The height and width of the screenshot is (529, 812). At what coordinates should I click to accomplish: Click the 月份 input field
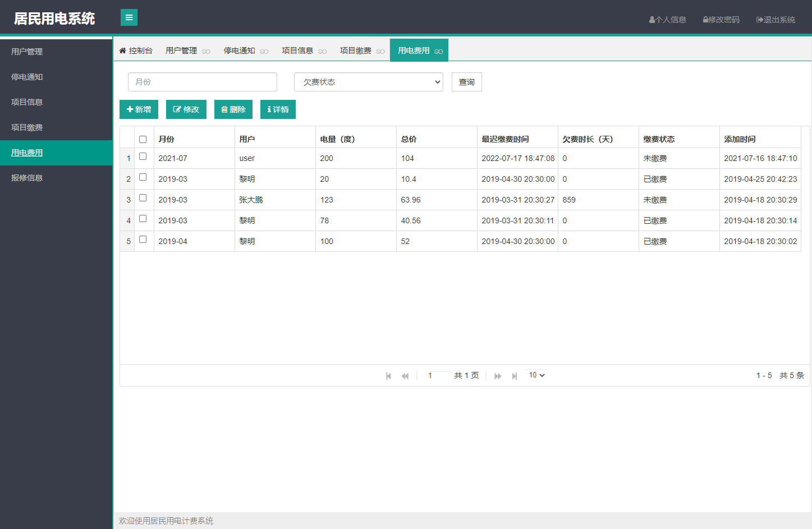click(202, 81)
